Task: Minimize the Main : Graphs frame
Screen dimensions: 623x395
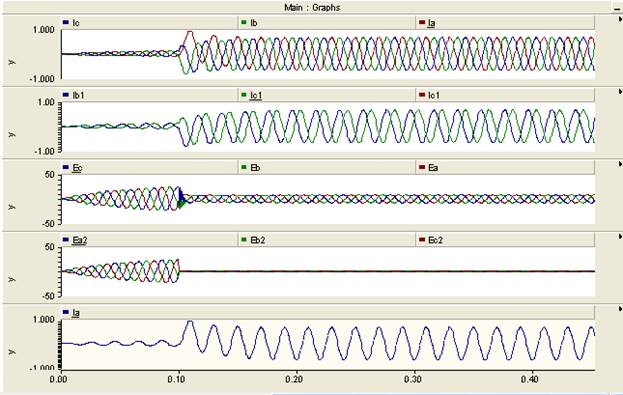Action: (x=617, y=8)
